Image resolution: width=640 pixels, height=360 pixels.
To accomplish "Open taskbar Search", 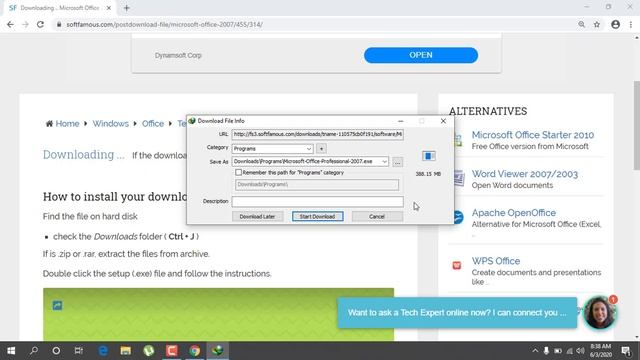I will 34,351.
